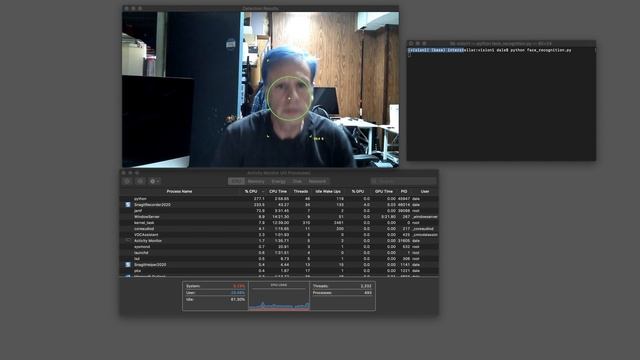This screenshot has height=360, width=640.
Task: Select the kernel_task process row
Action: tap(280, 223)
